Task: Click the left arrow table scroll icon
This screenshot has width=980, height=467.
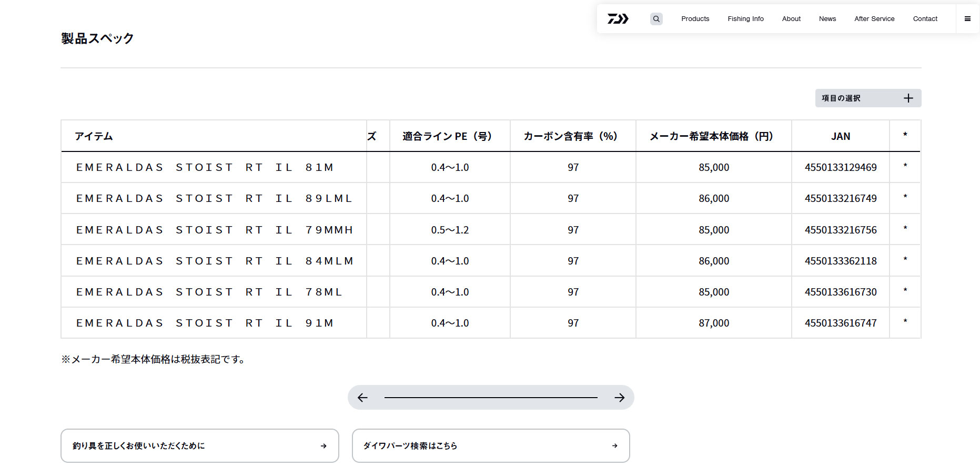Action: click(362, 398)
